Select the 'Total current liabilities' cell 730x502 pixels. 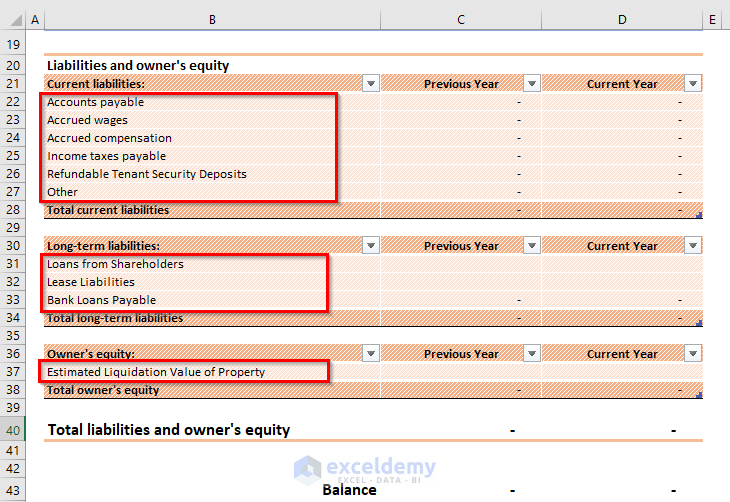[212, 210]
